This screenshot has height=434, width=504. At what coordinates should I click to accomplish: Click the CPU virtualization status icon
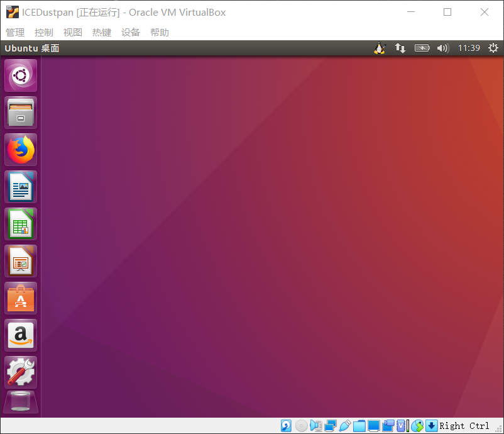[401, 426]
